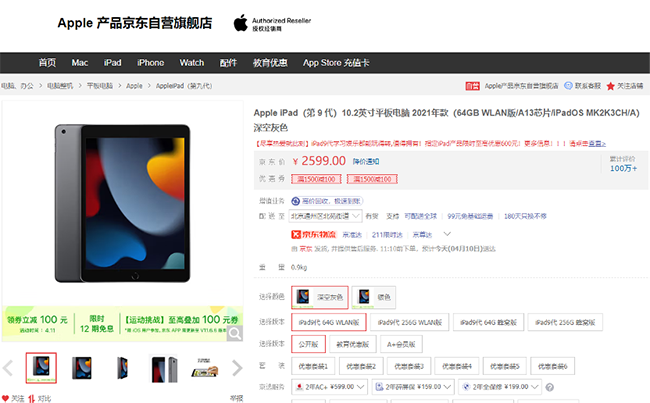Click the red star follow-store icon
Viewport: 650px width, 403px height.
click(610, 86)
